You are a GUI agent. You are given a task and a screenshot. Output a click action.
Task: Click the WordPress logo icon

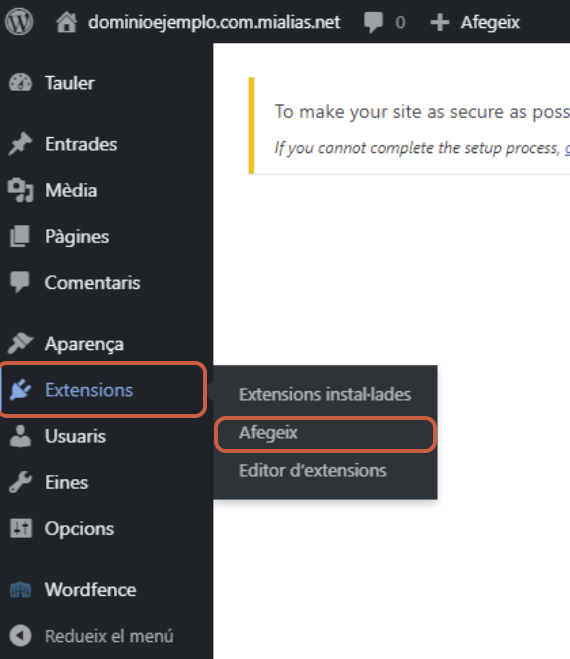[x=19, y=22]
